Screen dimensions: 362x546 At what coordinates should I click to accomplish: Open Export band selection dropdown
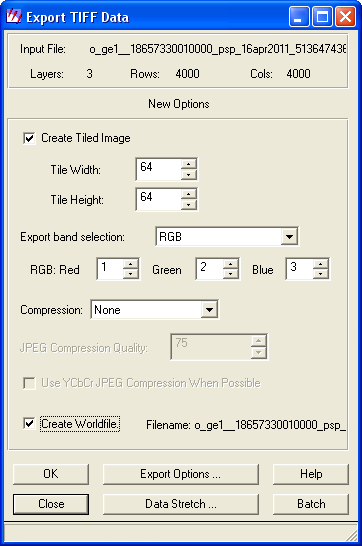click(x=289, y=237)
